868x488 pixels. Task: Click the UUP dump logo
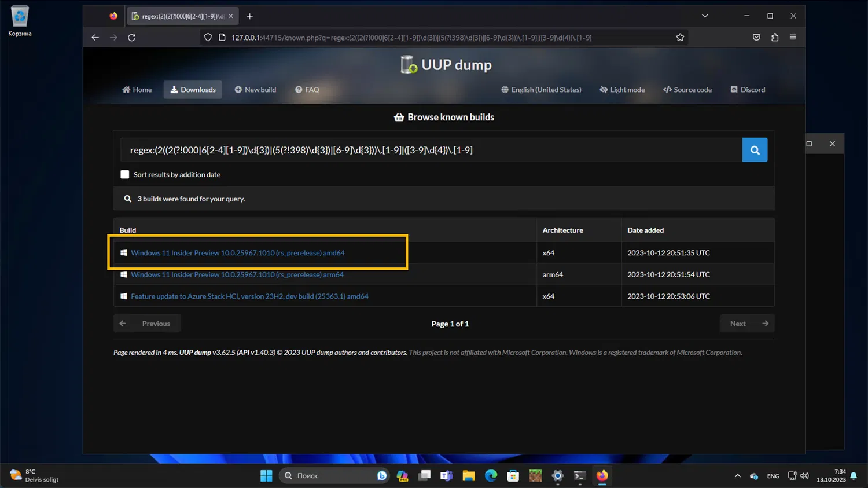point(446,65)
